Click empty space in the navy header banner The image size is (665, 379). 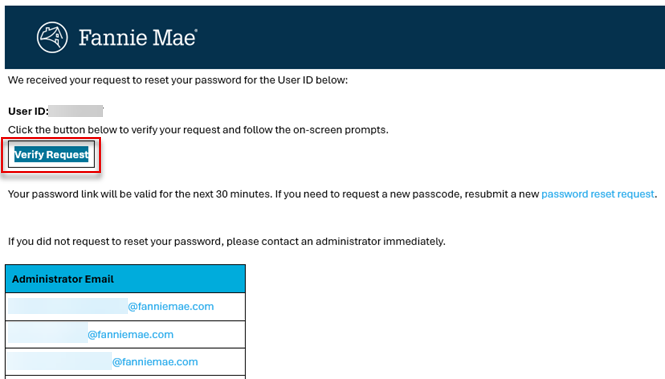(x=424, y=37)
